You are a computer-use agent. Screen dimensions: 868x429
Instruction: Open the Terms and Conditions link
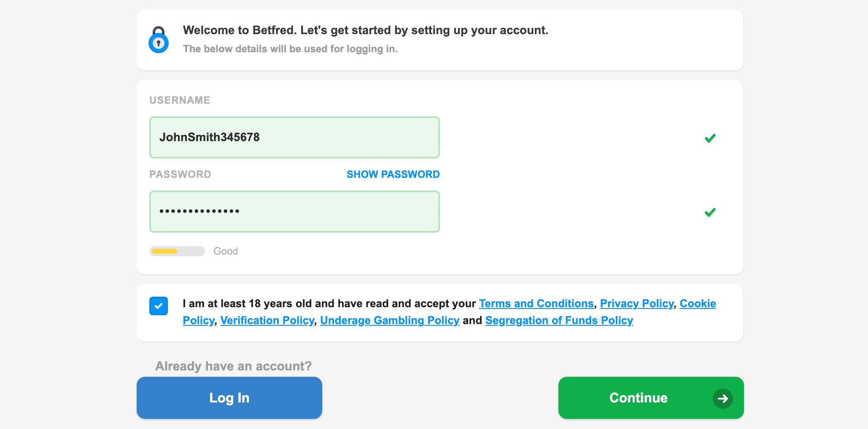[536, 303]
